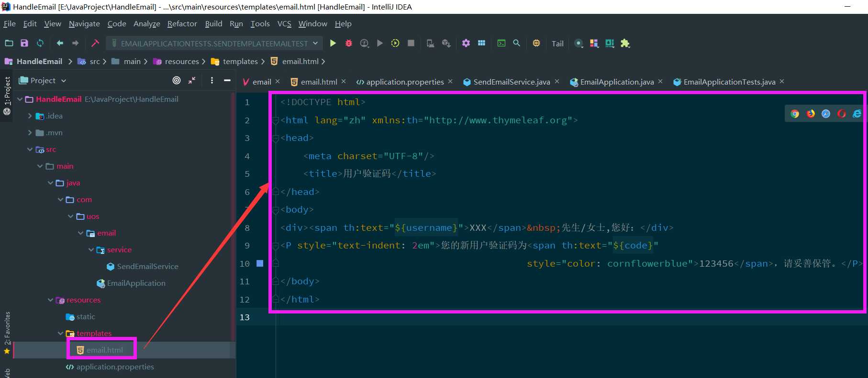Navigate back with the left arrow

click(60, 43)
